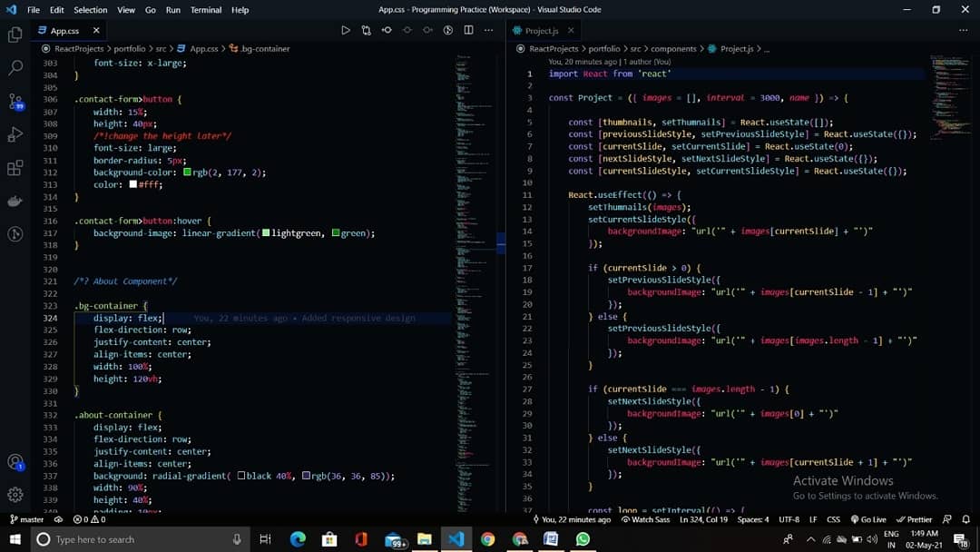
Task: Open the Run and Debug view
Action: click(x=15, y=134)
